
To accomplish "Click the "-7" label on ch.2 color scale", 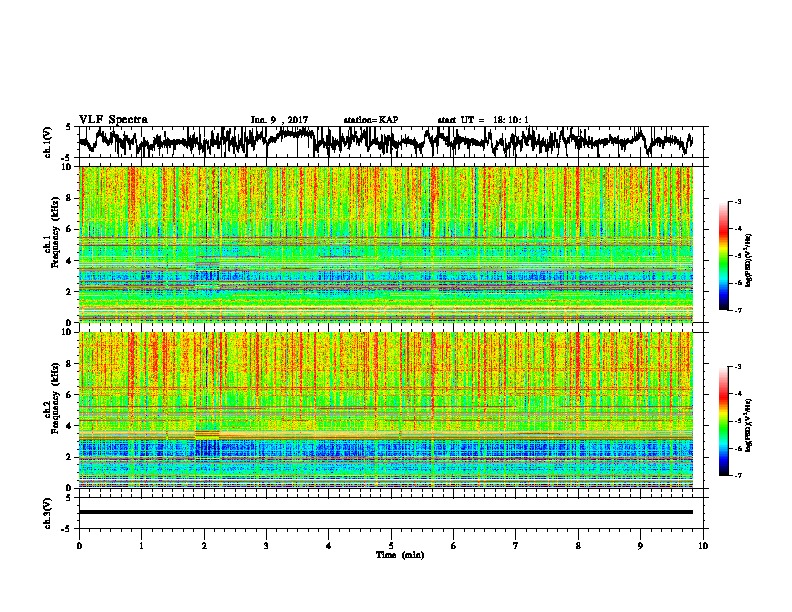I will click(738, 476).
